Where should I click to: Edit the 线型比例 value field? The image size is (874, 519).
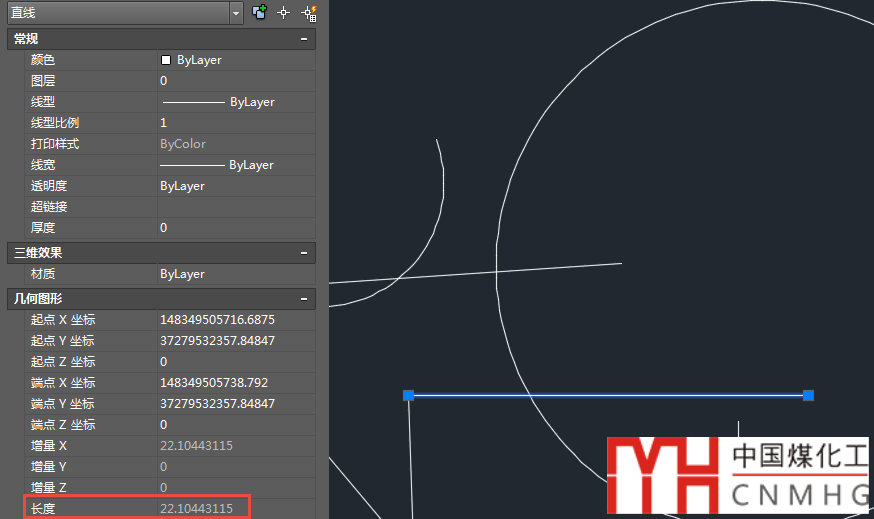tap(235, 123)
